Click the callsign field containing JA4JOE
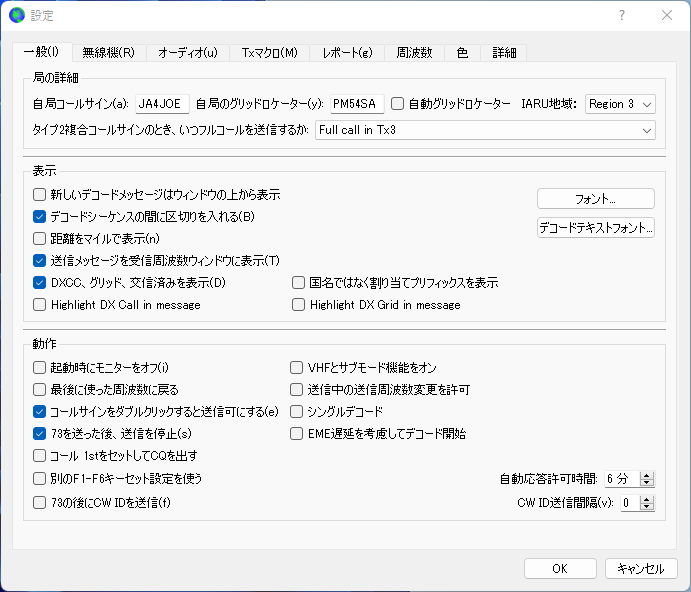Viewport: 691px width, 592px height. tap(162, 104)
